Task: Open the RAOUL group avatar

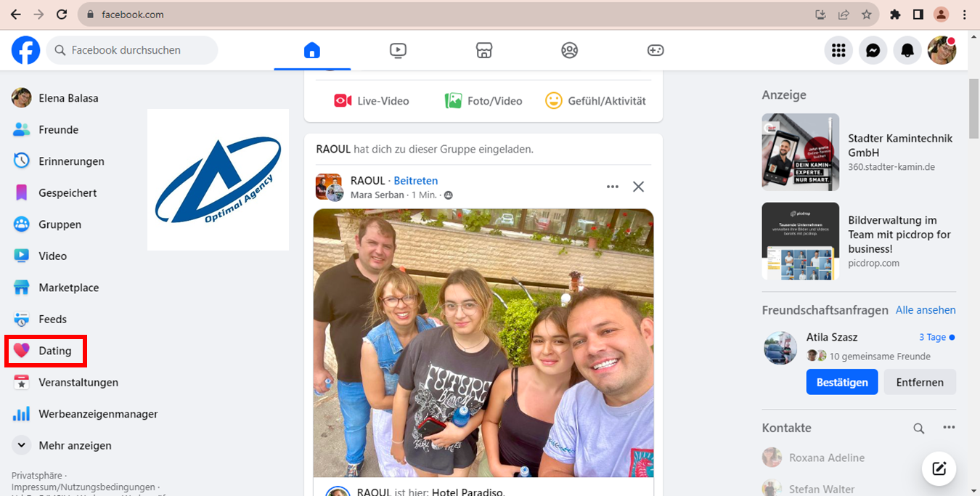Action: click(x=329, y=187)
